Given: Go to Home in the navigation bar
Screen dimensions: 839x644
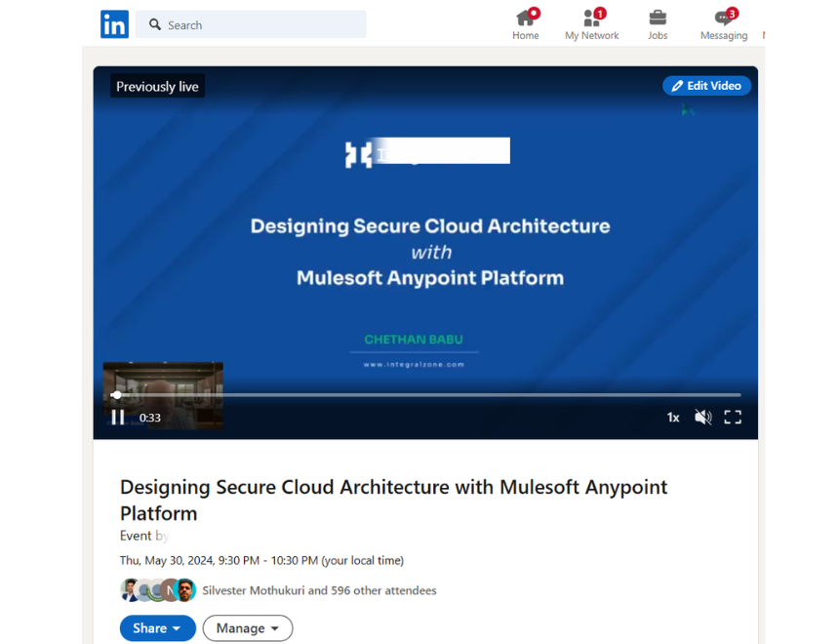Looking at the screenshot, I should (526, 24).
